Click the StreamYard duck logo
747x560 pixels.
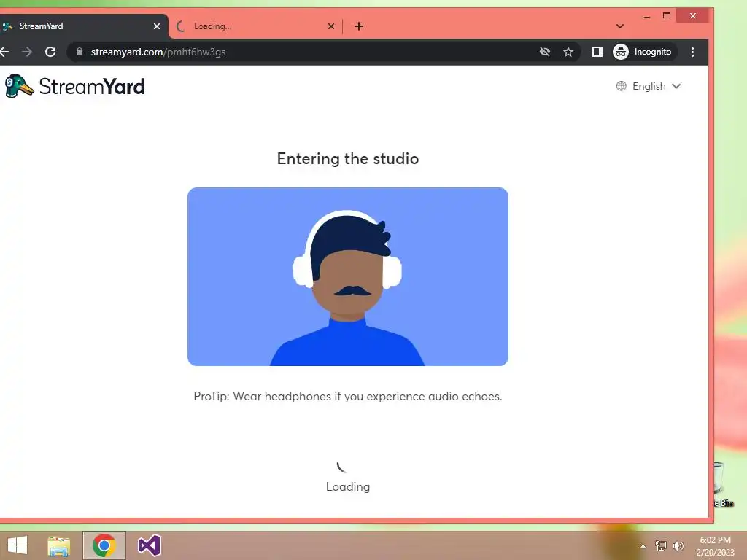[x=19, y=86]
